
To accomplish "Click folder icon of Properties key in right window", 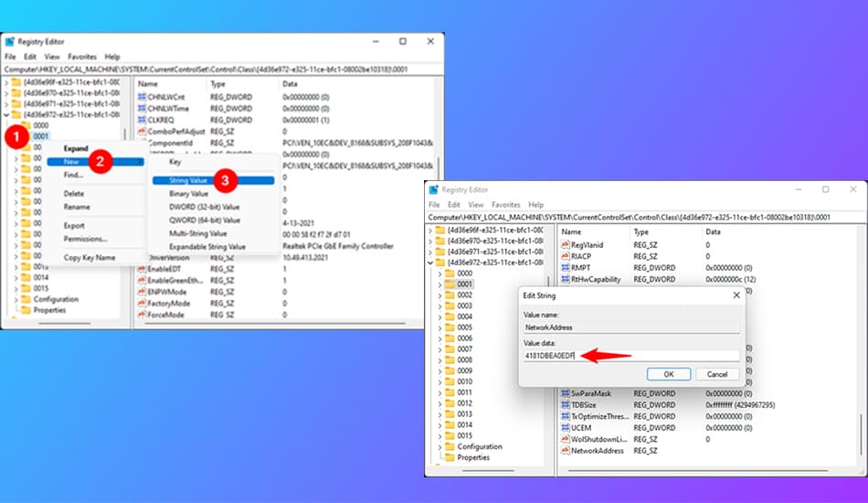I will pyautogui.click(x=450, y=457).
